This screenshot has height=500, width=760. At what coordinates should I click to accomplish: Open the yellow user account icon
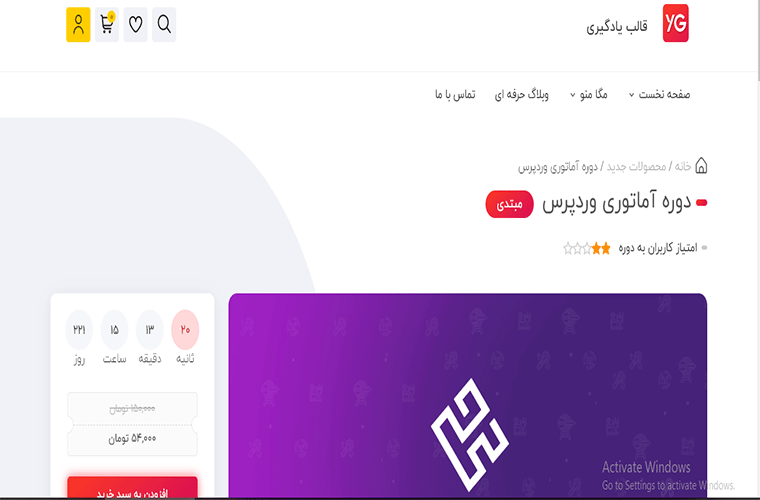pyautogui.click(x=78, y=24)
